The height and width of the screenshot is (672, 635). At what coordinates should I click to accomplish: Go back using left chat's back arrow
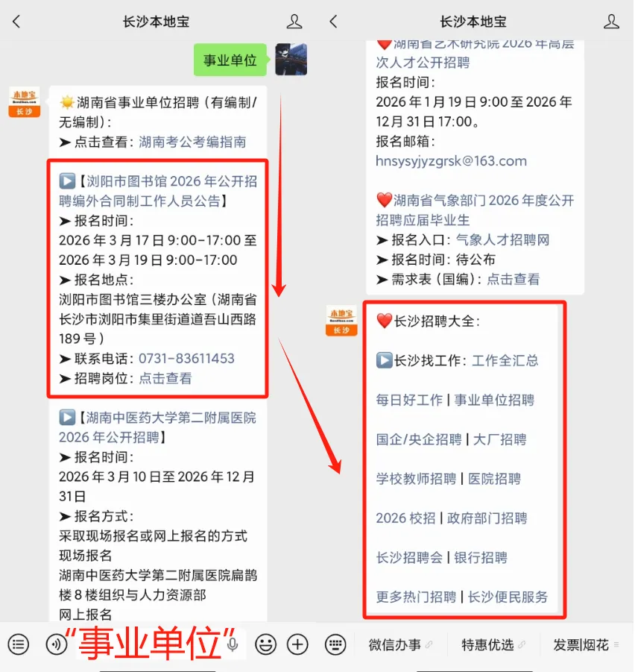click(16, 22)
